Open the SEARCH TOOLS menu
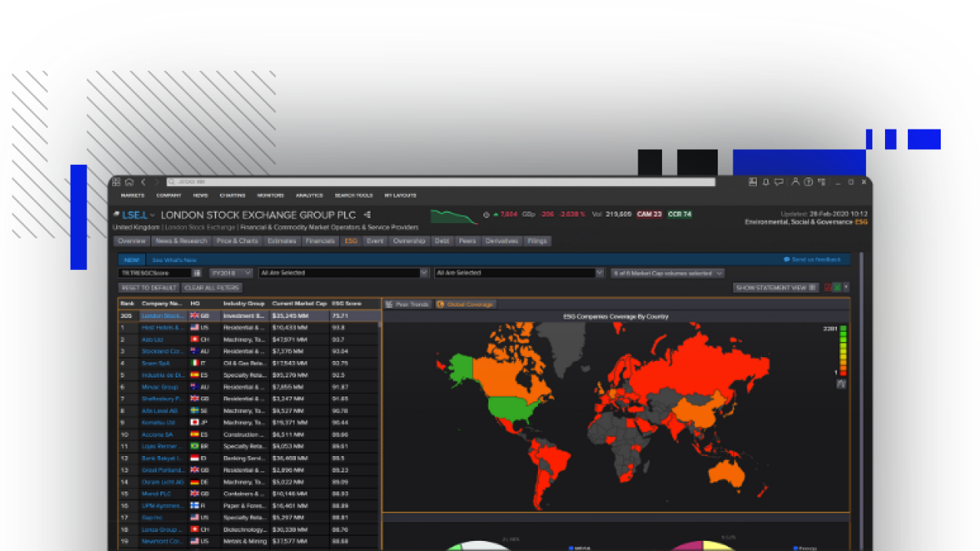Image resolution: width=980 pixels, height=551 pixels. 354,195
